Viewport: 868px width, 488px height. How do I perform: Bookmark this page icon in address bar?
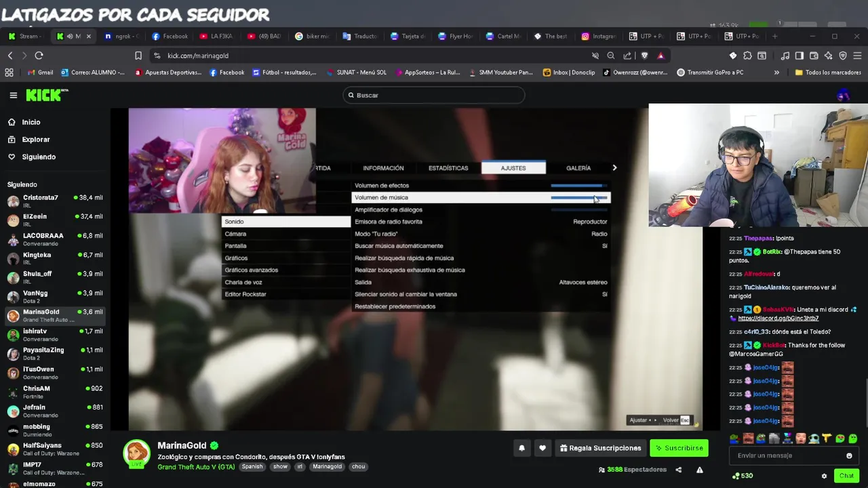pyautogui.click(x=138, y=56)
